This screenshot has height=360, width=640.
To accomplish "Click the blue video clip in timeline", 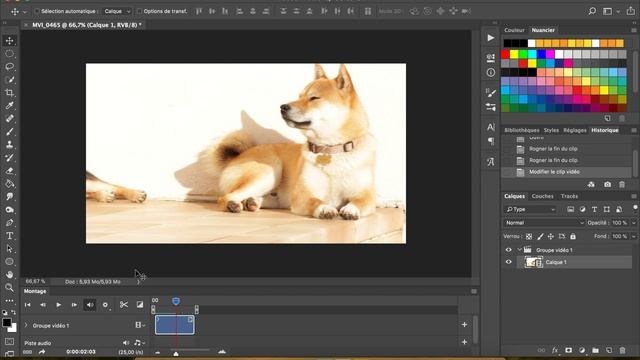I will 175,325.
